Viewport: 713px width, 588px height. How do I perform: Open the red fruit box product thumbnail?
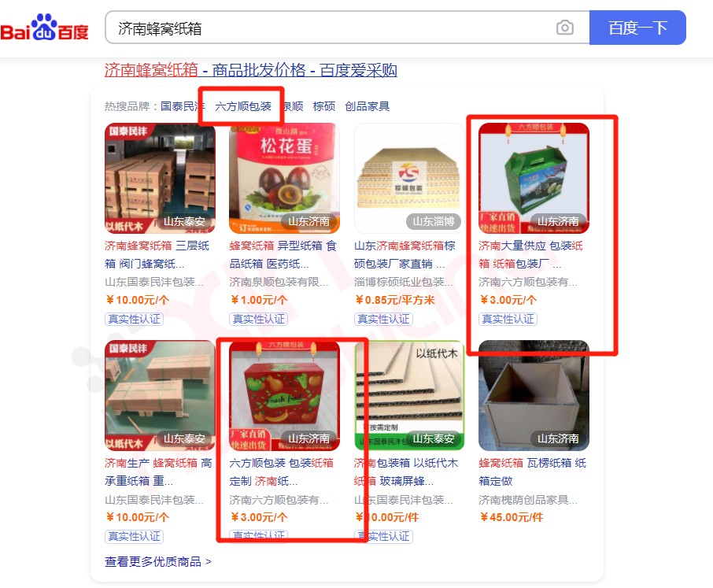click(x=284, y=396)
